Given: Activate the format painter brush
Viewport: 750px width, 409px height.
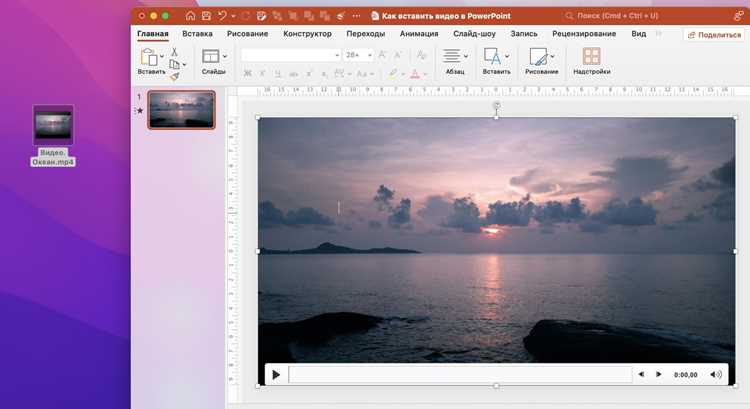Looking at the screenshot, I should pyautogui.click(x=175, y=76).
